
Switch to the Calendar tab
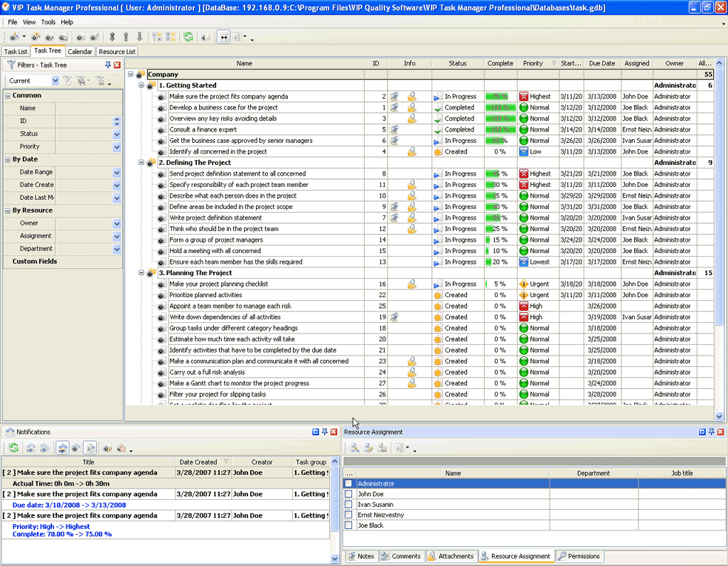(x=80, y=51)
